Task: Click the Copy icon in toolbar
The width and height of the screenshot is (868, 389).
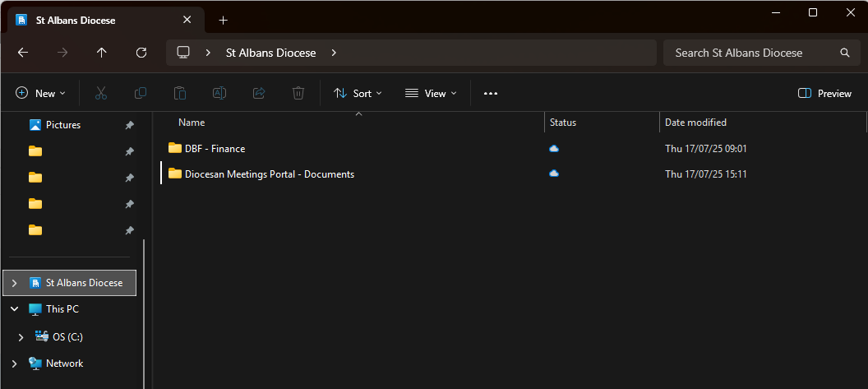Action: pos(141,93)
